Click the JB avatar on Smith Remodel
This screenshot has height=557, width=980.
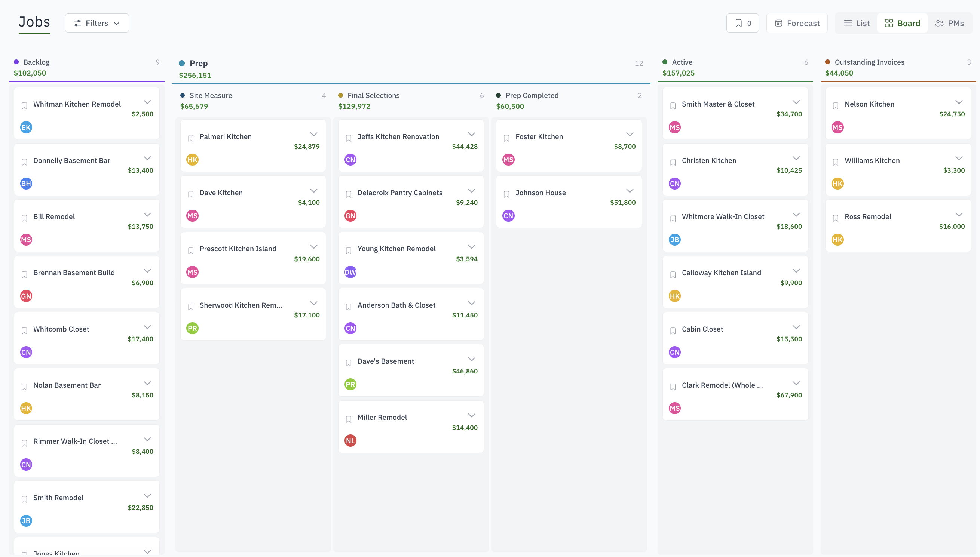point(26,521)
